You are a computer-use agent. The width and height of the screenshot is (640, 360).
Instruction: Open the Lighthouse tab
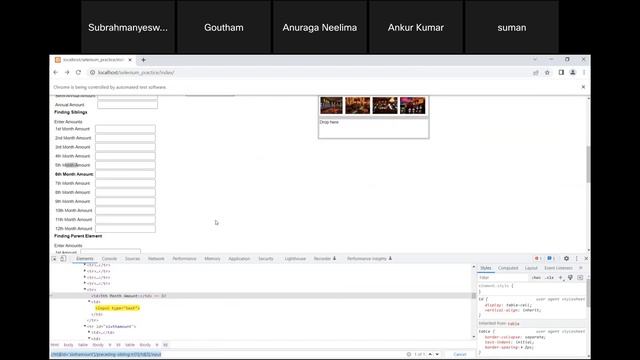[x=295, y=259]
